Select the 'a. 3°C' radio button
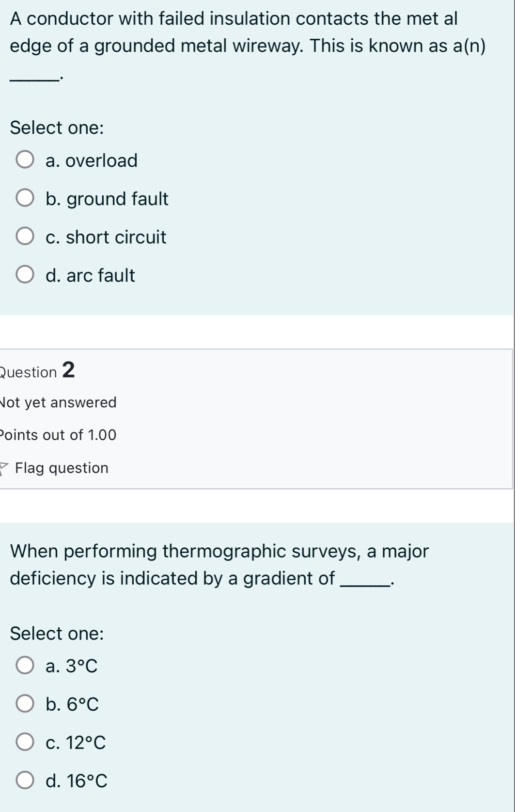Viewport: 515px width, 812px height. [x=25, y=666]
